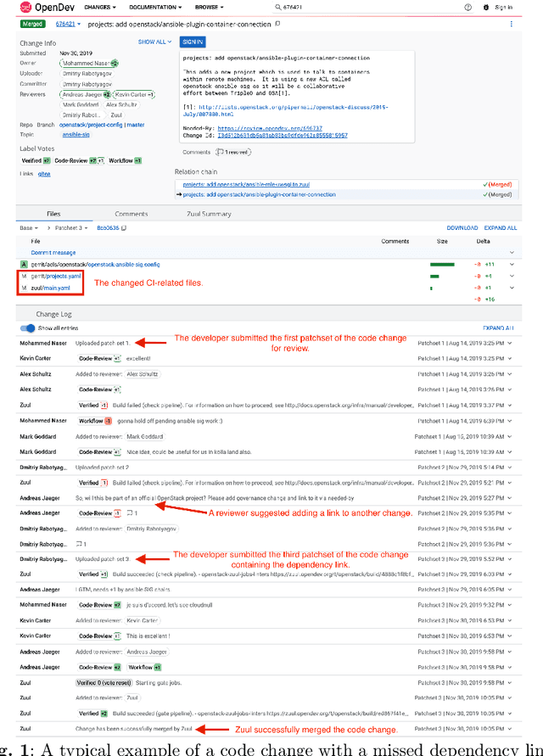Click the magnifier icon in search box
Viewport: 543px width, 756px height.
(x=277, y=8)
